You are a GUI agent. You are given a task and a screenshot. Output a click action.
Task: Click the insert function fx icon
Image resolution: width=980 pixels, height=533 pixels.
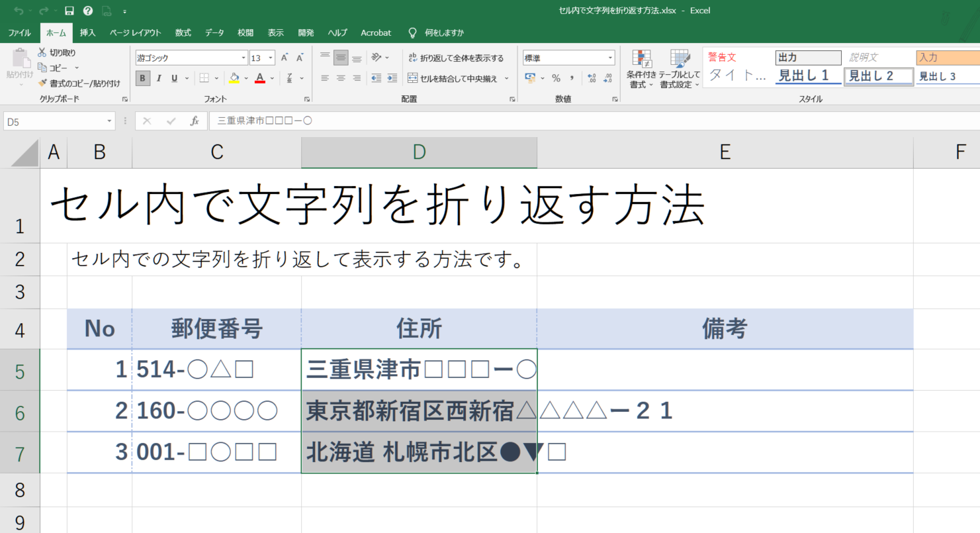point(195,121)
